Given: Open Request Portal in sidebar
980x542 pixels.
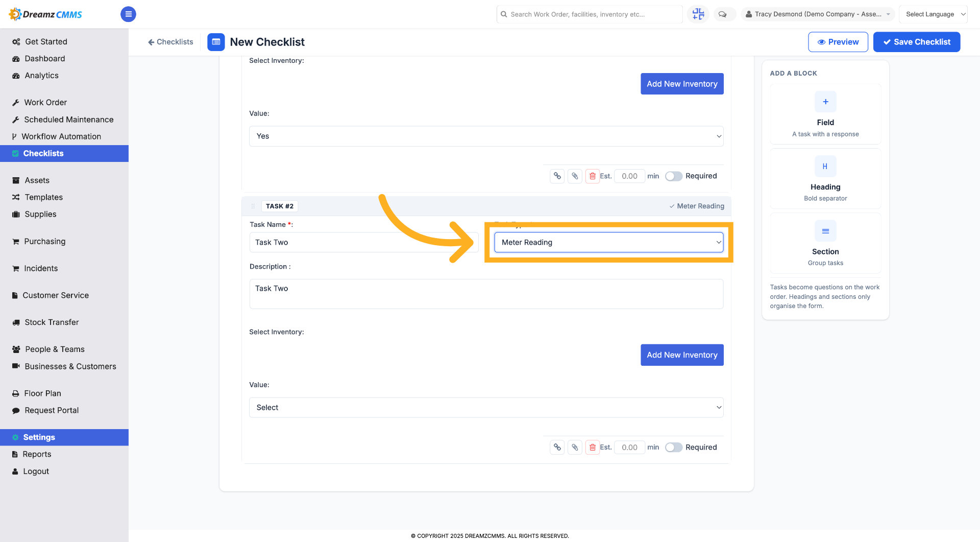Looking at the screenshot, I should [64, 410].
